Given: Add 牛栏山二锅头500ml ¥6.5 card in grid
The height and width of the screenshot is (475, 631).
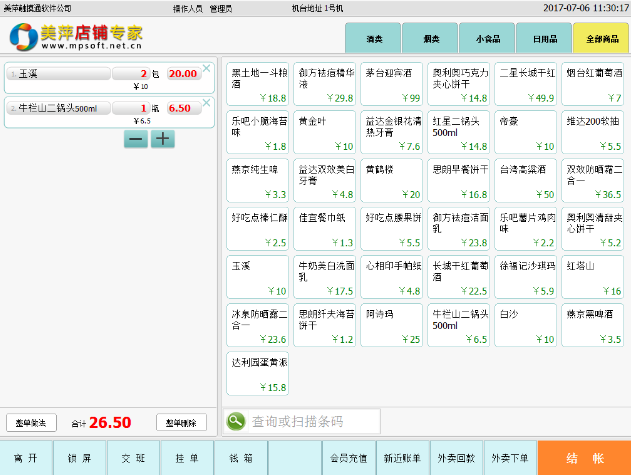Looking at the screenshot, I should coord(459,325).
